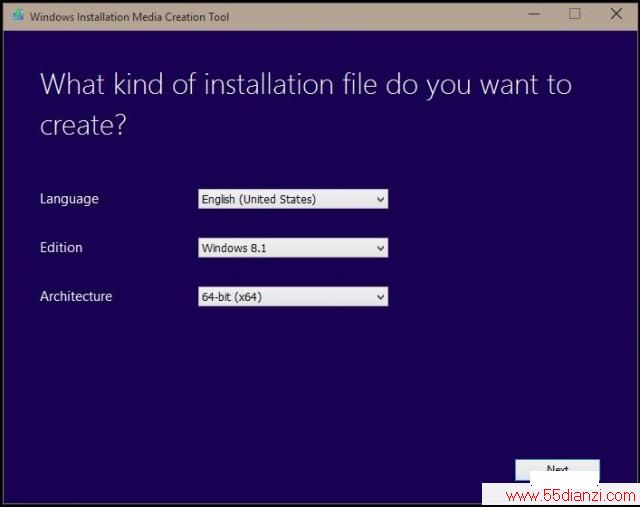Click the Next button
The height and width of the screenshot is (507, 640).
pyautogui.click(x=557, y=470)
